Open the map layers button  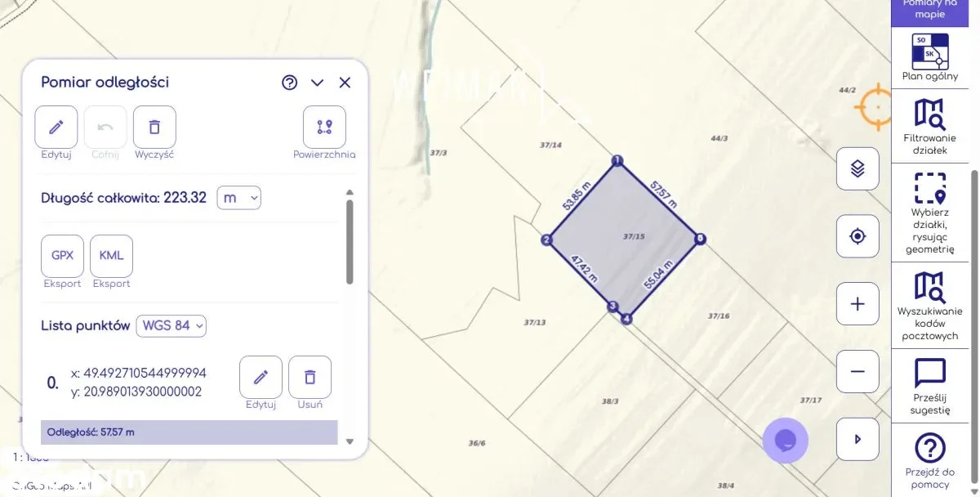[x=857, y=169]
